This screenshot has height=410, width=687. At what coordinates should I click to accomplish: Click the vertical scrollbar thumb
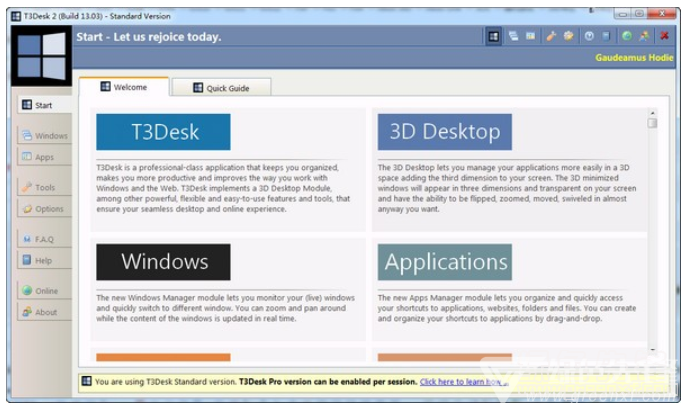[652, 123]
